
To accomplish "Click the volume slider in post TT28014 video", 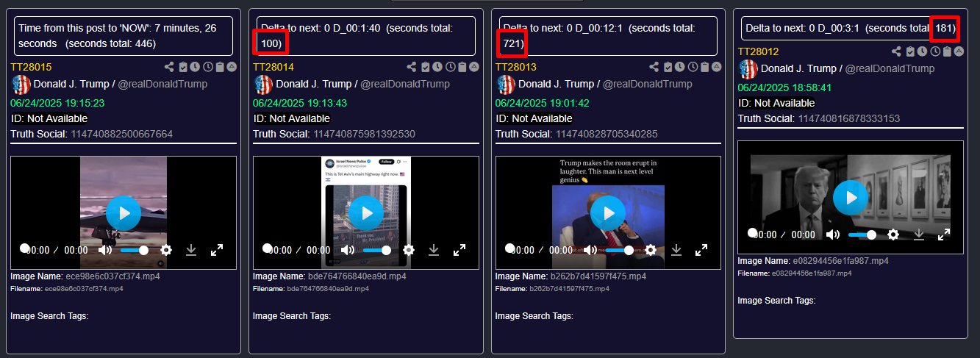I will (x=377, y=250).
